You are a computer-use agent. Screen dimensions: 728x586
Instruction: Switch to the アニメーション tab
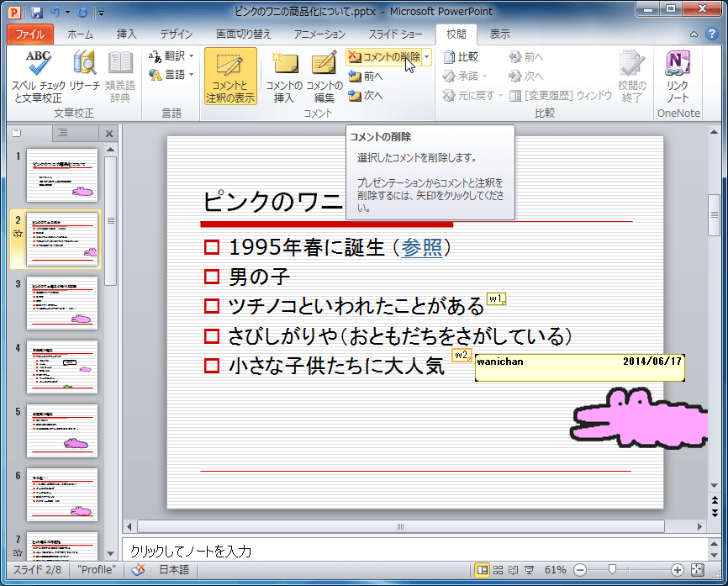pyautogui.click(x=319, y=34)
